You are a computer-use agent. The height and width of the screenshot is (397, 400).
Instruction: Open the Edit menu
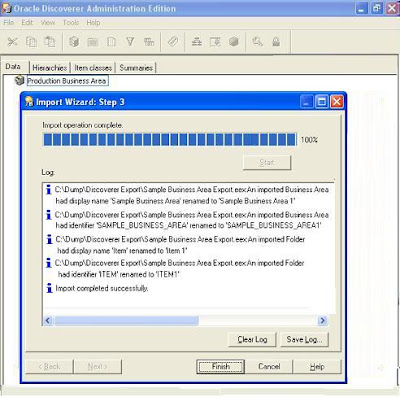pos(27,23)
